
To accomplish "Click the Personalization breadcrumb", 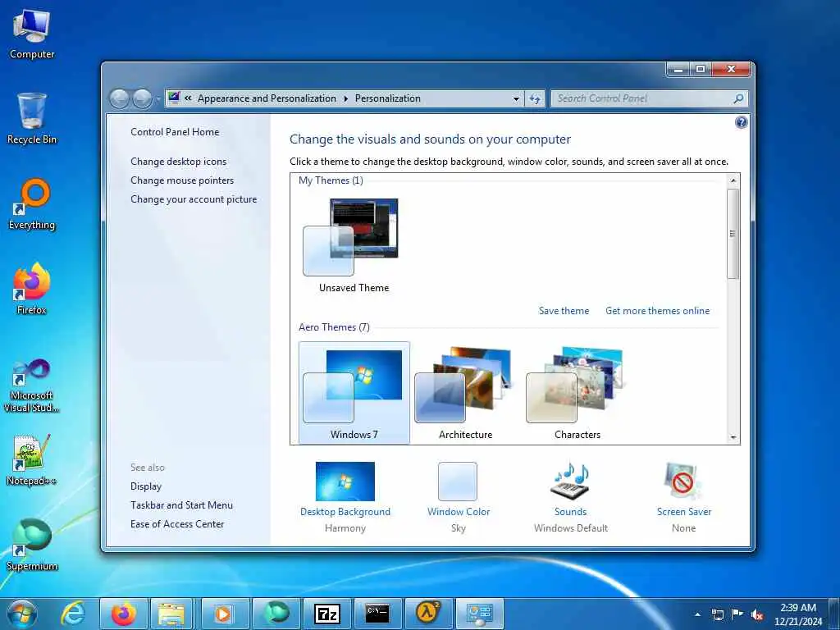I will tap(388, 98).
